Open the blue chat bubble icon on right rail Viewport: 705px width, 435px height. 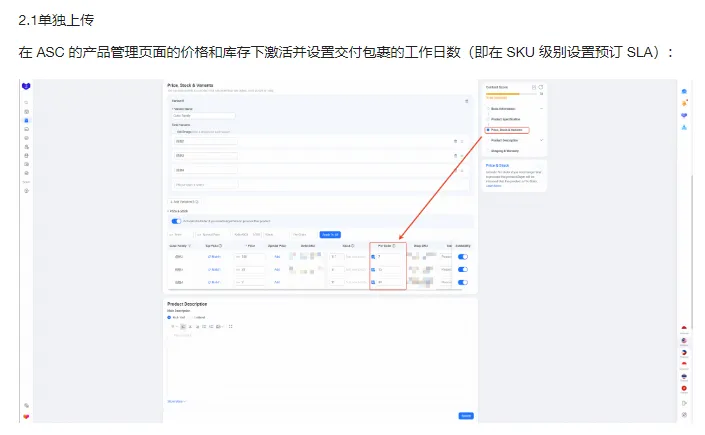(x=684, y=92)
